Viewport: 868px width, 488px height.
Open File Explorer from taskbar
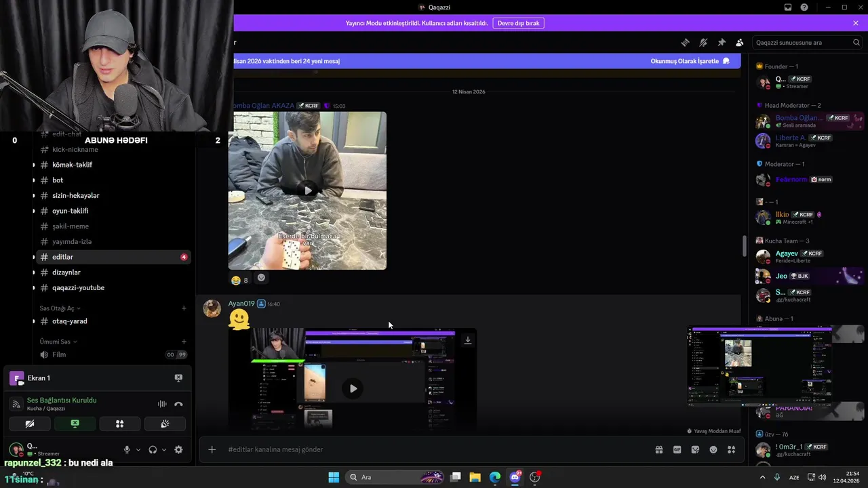[x=475, y=477]
